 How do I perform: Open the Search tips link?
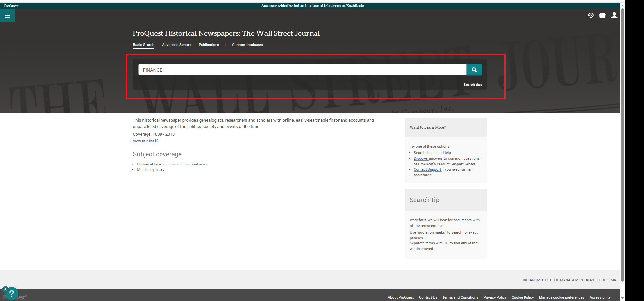(472, 85)
